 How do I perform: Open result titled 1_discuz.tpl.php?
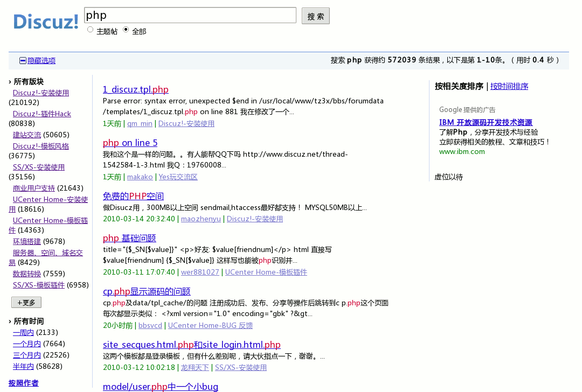coord(135,89)
